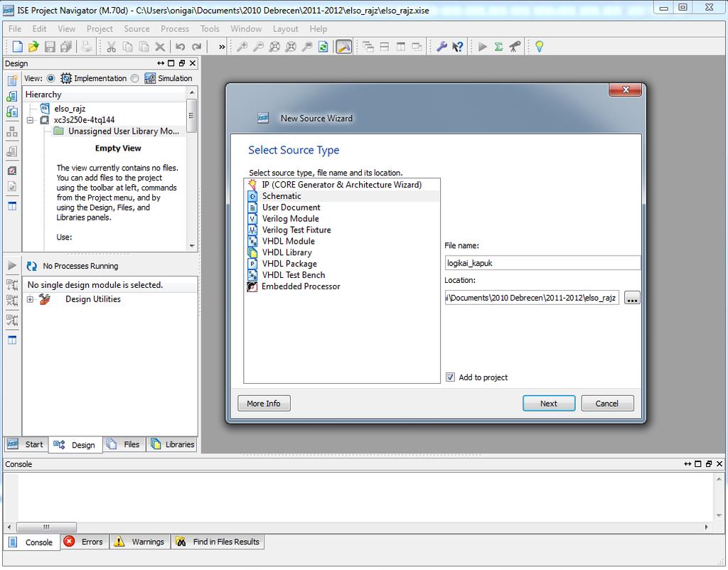This screenshot has width=728, height=570.
Task: Click the red checkmark chip sidebar icon
Action: point(12,171)
